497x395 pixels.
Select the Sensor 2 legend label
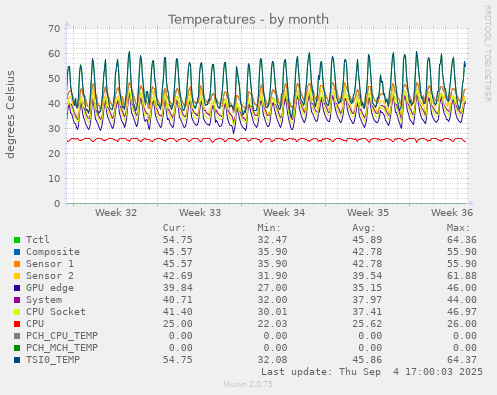[x=50, y=276]
